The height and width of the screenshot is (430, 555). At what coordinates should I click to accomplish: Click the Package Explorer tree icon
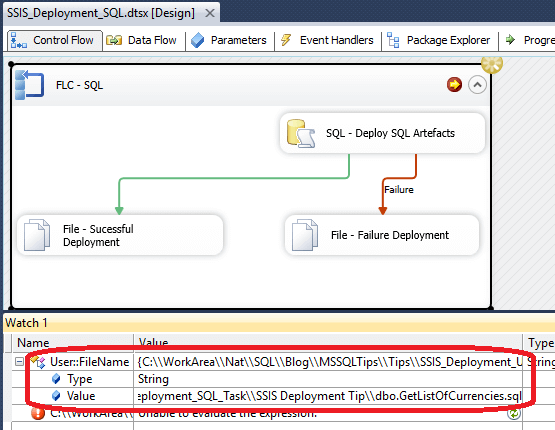(393, 40)
